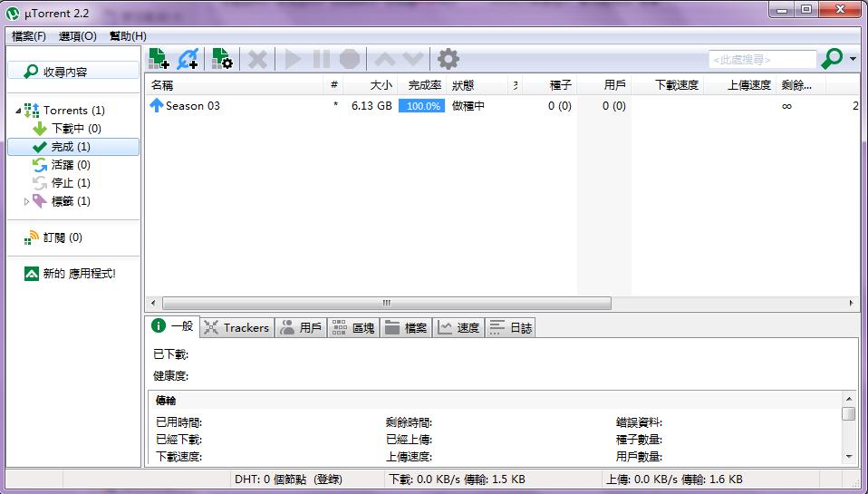Switch to the Trackers tab
Viewport: 868px width, 494px height.
click(236, 328)
